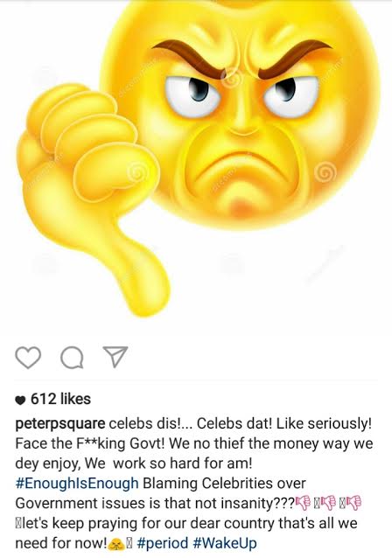
Task: Open the 612 likes list
Action: click(x=60, y=399)
